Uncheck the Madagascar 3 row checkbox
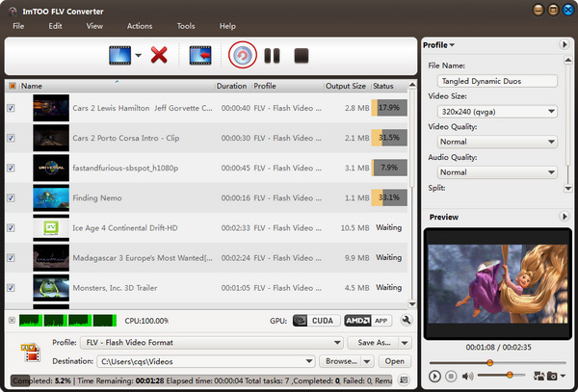Image resolution: width=578 pixels, height=392 pixels. coord(11,258)
